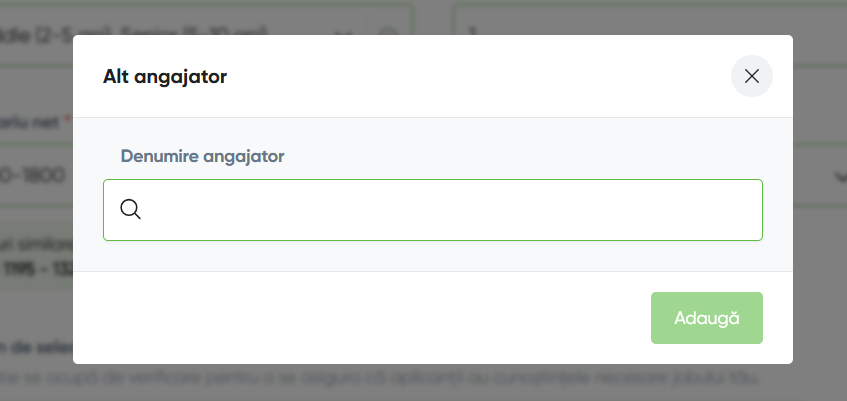Screen dimensions: 847x401
Task: Click the magnifier search icon
Action: tap(130, 209)
